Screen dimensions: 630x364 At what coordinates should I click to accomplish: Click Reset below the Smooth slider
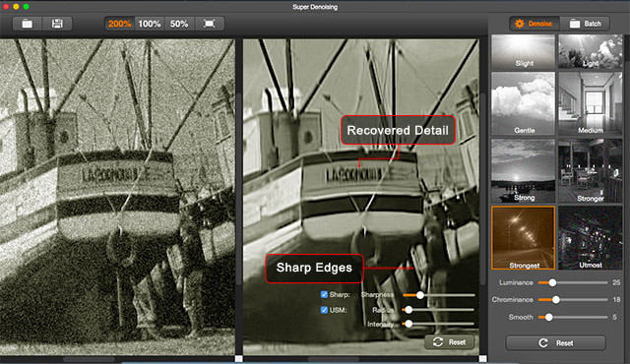tap(555, 343)
